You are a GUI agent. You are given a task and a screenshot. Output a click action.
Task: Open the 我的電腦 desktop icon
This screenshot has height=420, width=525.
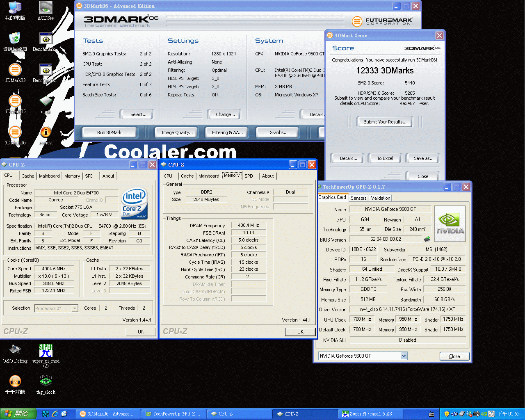(15, 11)
